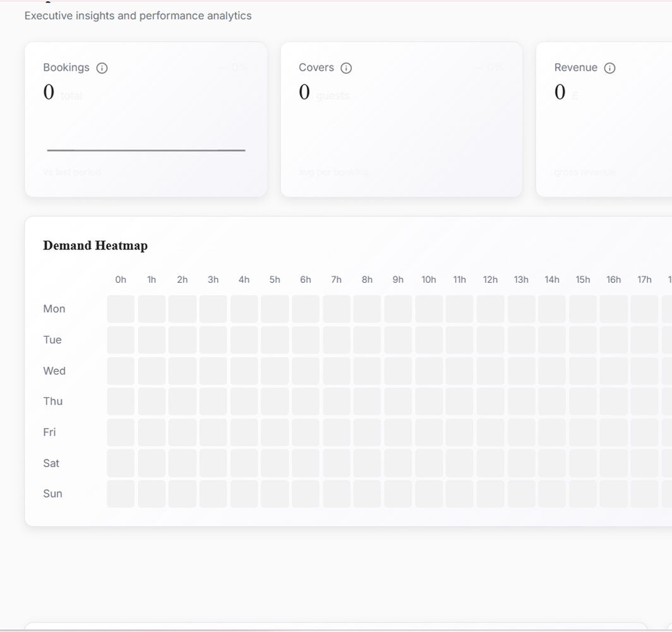This screenshot has width=672, height=632.
Task: Open the Covers info tooltip icon
Action: [346, 68]
